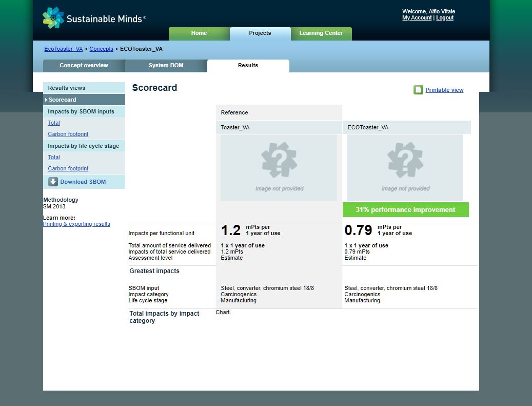The image size is (532, 406).
Task: Click the Printable view document icon
Action: coord(418,90)
